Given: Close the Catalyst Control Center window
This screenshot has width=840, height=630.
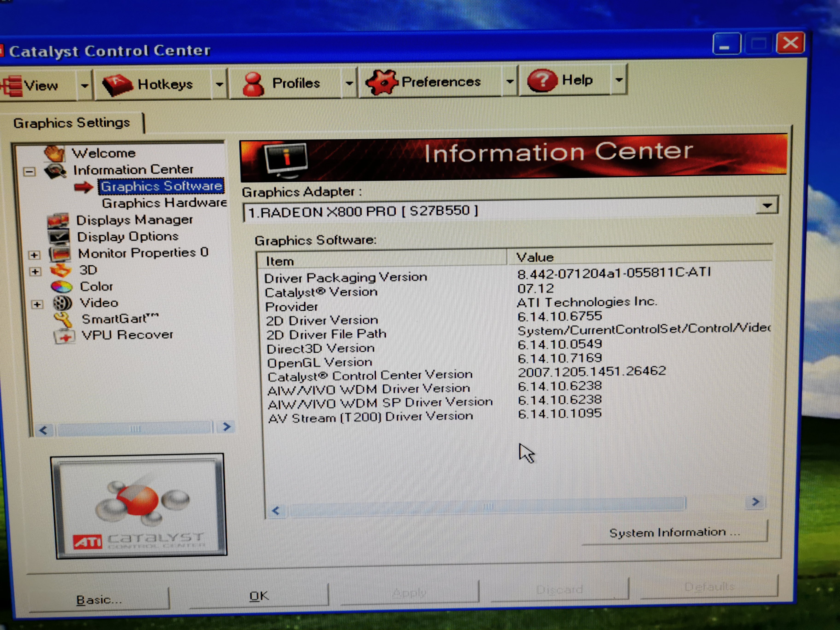Looking at the screenshot, I should click(x=791, y=43).
